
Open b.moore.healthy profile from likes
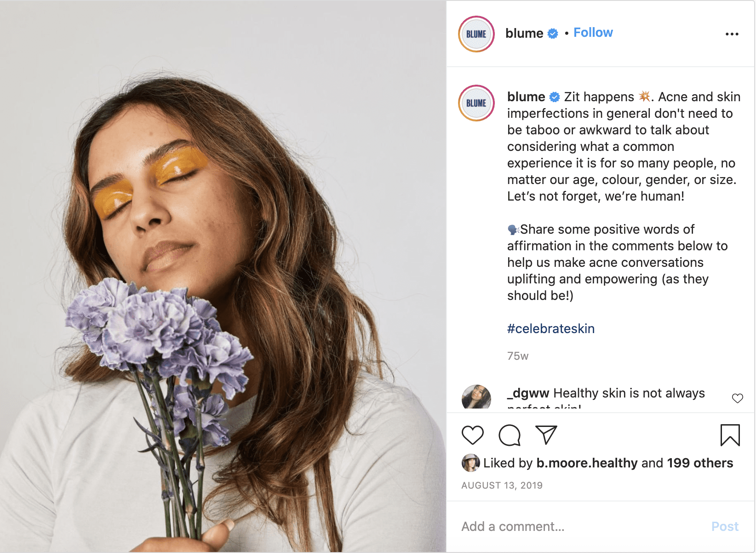(x=587, y=463)
